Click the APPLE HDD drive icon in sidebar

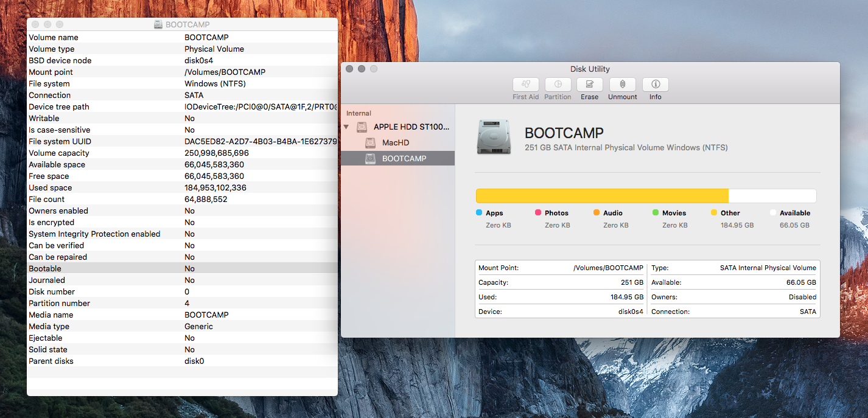point(362,127)
